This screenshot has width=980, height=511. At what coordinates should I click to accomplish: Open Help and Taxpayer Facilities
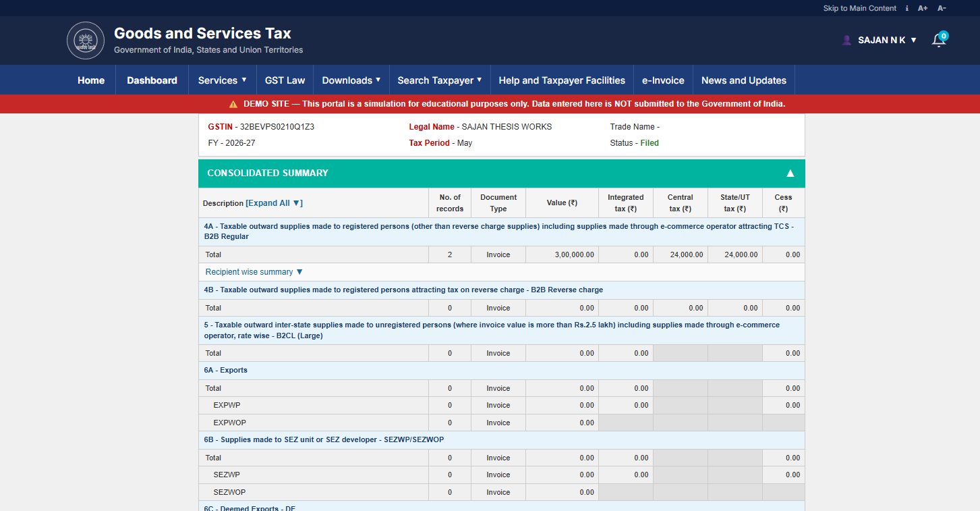562,80
